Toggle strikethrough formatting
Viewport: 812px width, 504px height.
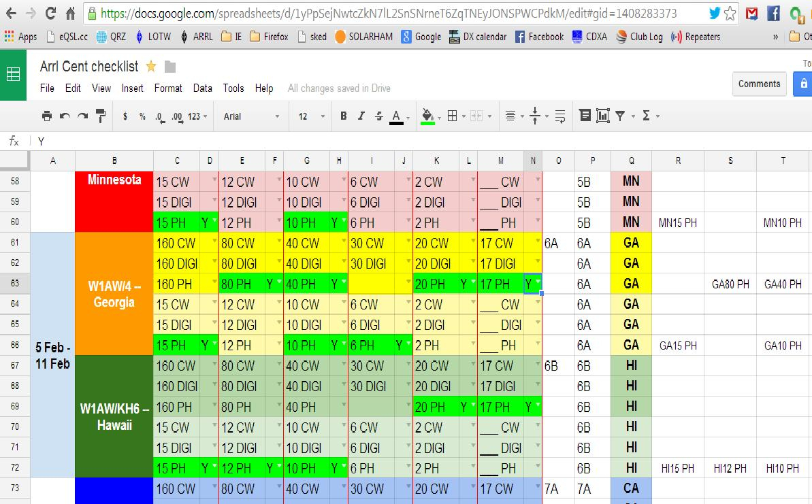pos(379,116)
